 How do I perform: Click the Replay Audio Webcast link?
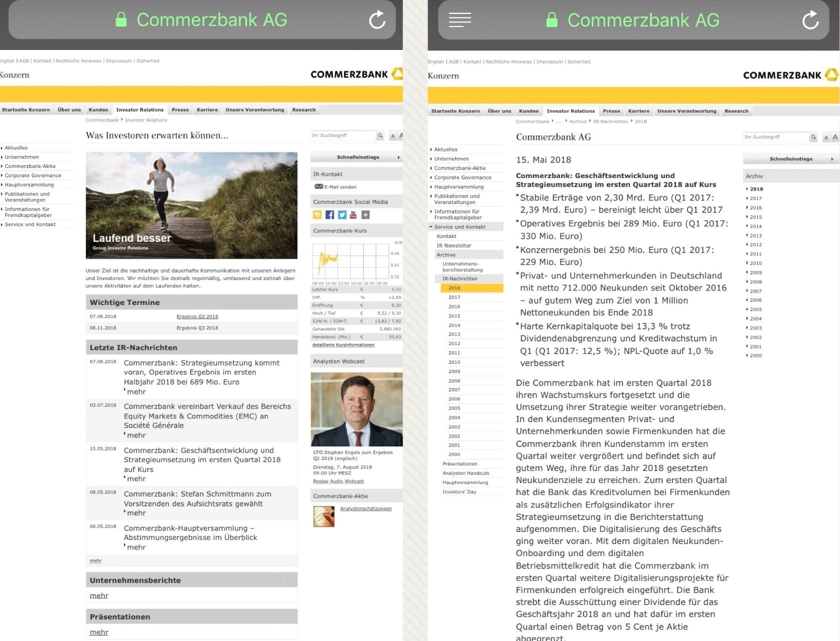click(338, 481)
